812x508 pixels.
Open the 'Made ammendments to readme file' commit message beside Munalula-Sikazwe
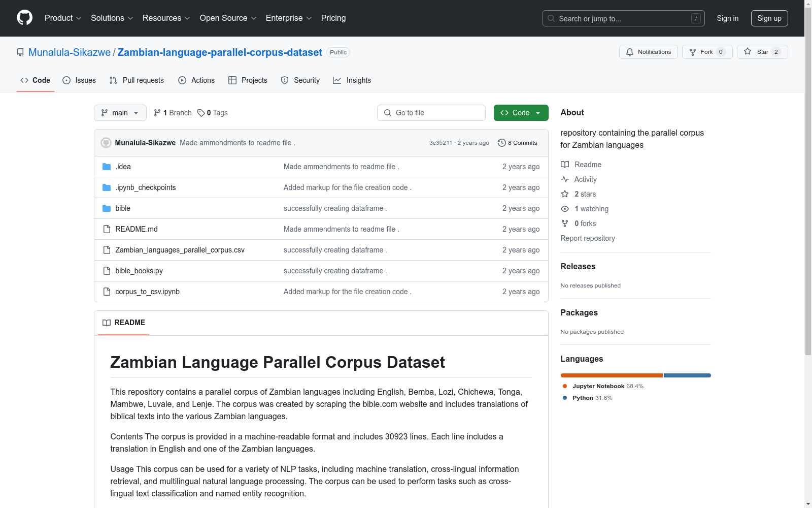coord(238,143)
